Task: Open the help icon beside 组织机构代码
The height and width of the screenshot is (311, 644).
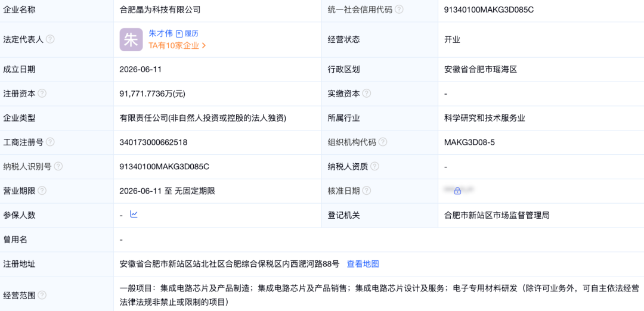Action: tap(383, 142)
